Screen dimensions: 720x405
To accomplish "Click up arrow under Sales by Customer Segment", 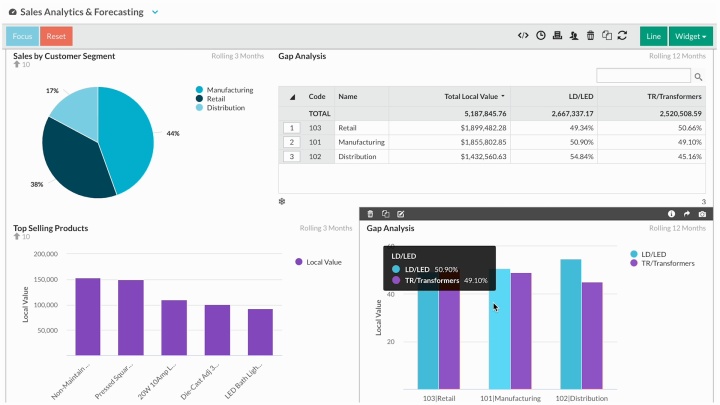I will pos(17,64).
